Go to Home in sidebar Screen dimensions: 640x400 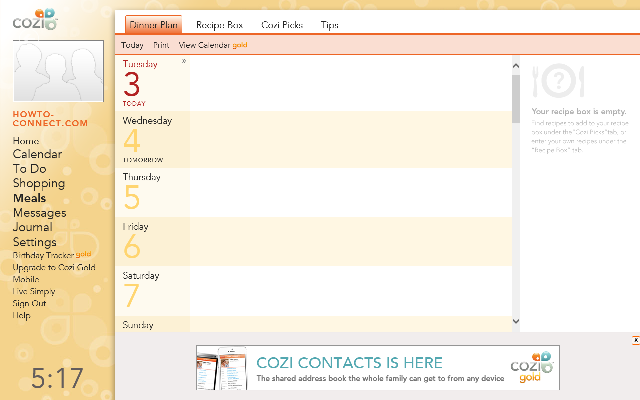click(26, 141)
